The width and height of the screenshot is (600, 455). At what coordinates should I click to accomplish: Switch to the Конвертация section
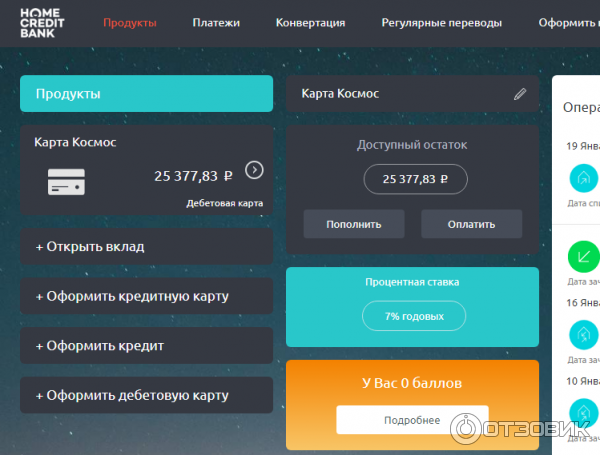(x=310, y=22)
